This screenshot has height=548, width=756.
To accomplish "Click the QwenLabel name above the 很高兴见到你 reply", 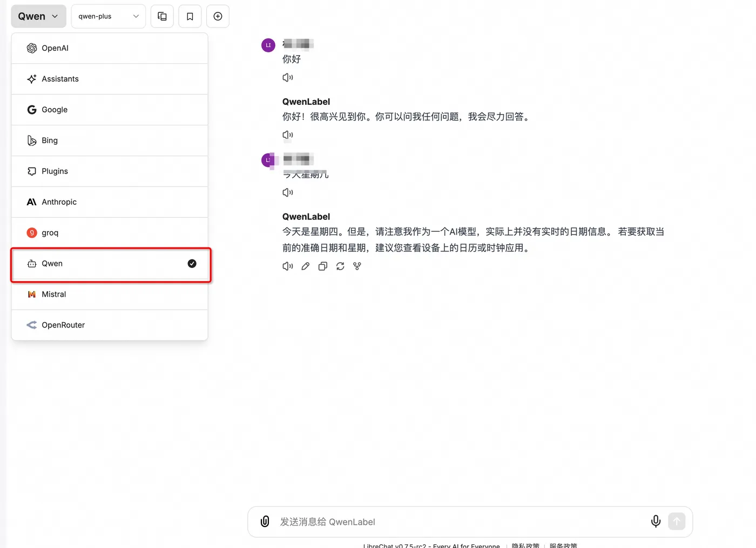I will pos(306,102).
